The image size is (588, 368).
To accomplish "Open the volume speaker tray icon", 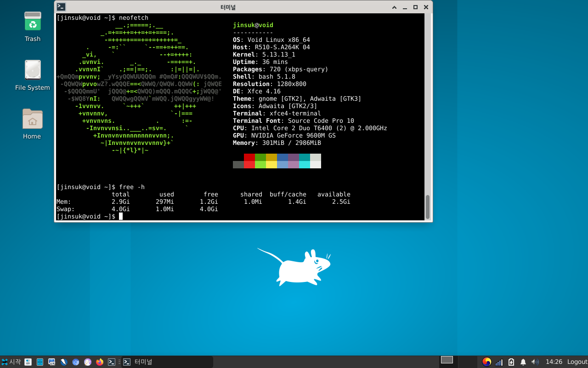I will click(535, 362).
